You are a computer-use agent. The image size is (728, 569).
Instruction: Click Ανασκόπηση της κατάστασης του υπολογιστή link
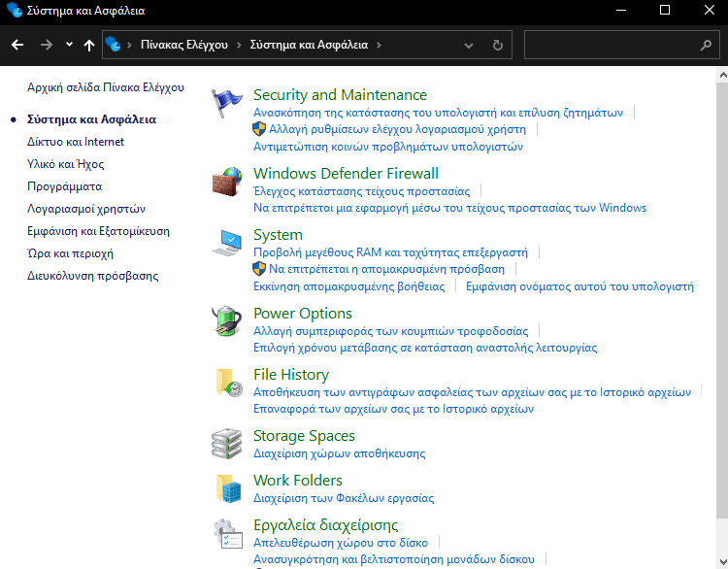pos(439,113)
